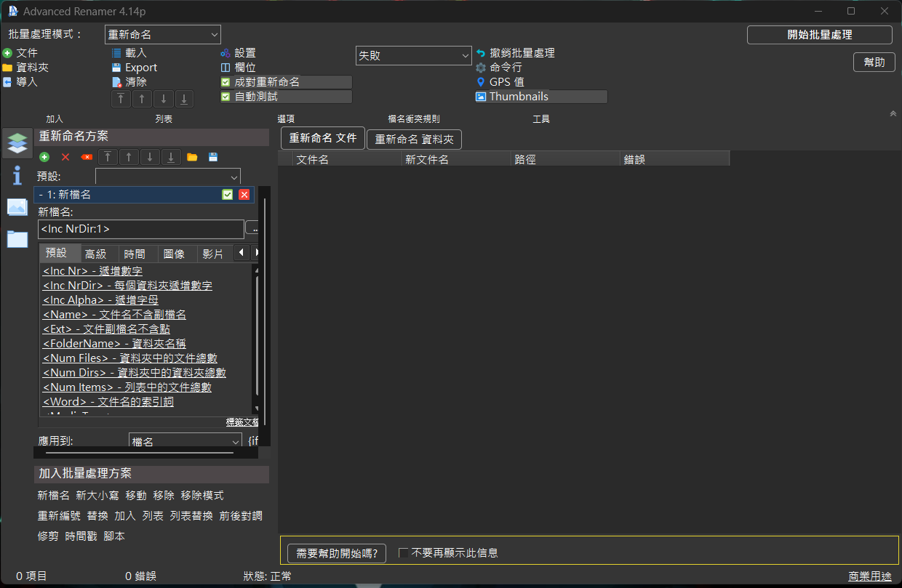Add a new rename method with the green plus
This screenshot has width=902, height=588.
pyautogui.click(x=44, y=157)
